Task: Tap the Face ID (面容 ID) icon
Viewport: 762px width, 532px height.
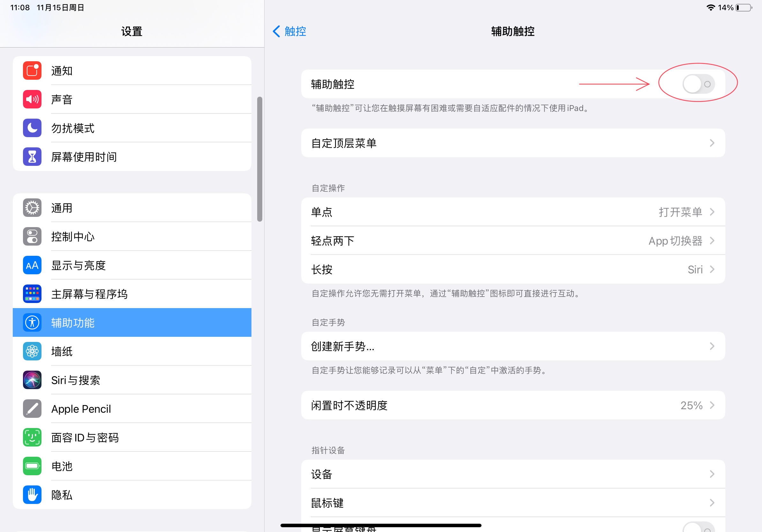Action: (32, 437)
